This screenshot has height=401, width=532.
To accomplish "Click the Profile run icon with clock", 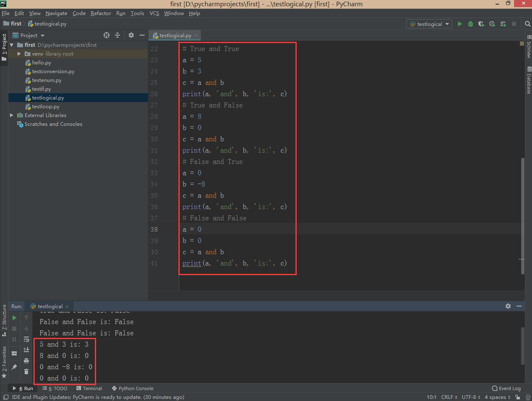I will [492, 24].
